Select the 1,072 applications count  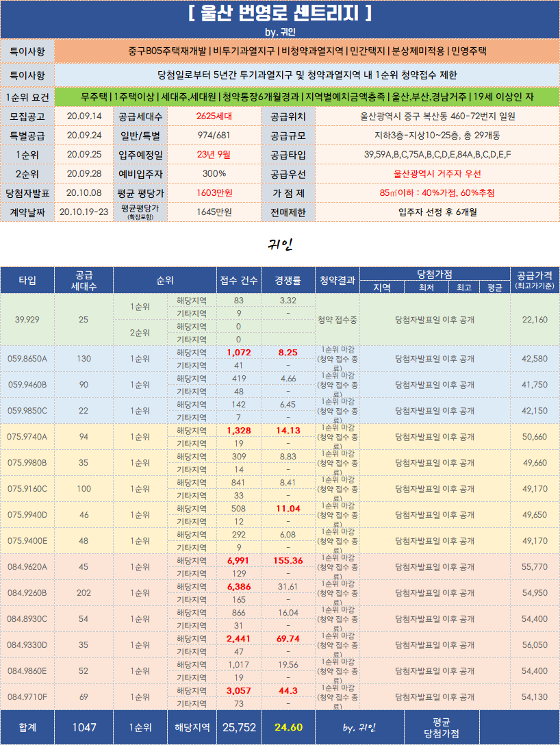[239, 353]
